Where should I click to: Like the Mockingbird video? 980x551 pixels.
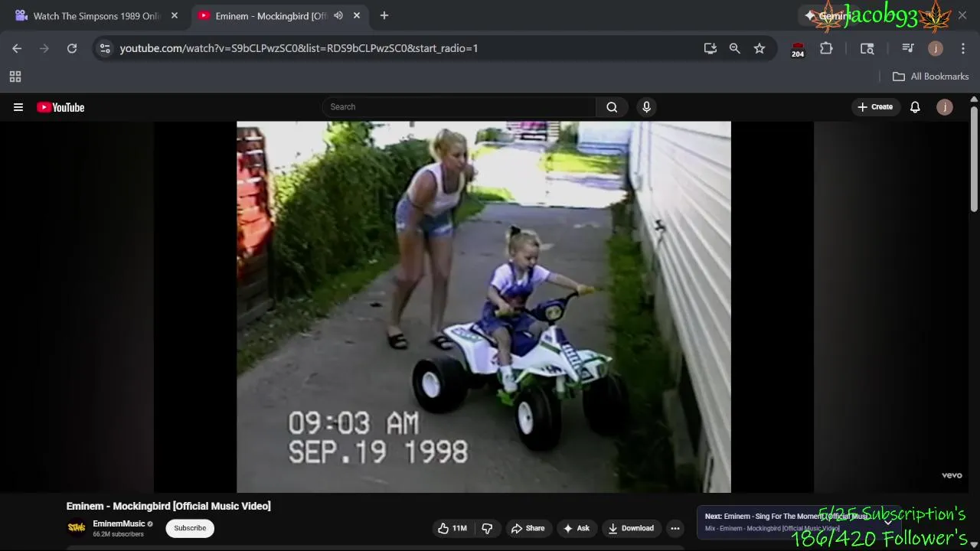coord(452,528)
